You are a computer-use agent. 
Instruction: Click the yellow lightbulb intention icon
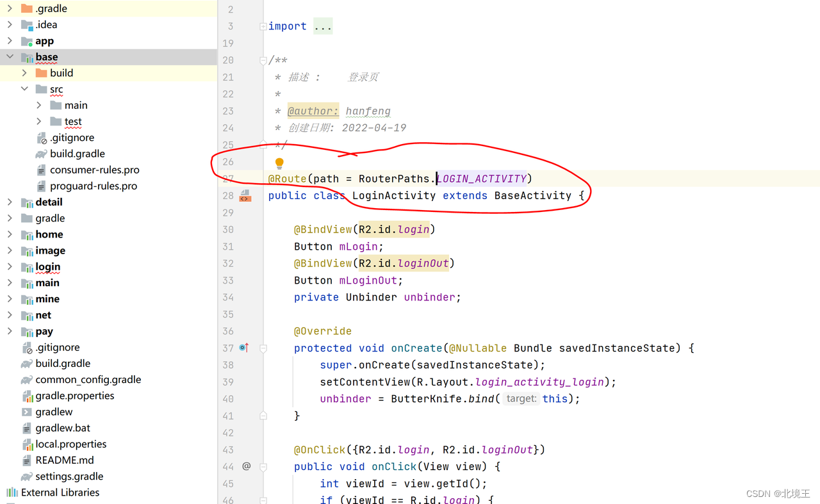pyautogui.click(x=279, y=164)
